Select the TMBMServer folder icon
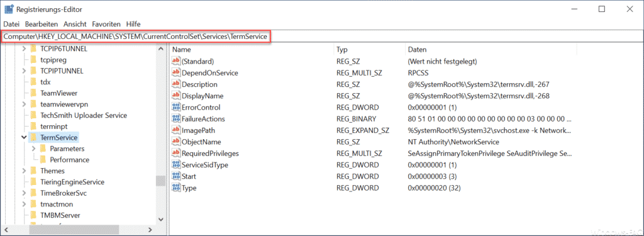The image size is (644, 236). coord(33,215)
